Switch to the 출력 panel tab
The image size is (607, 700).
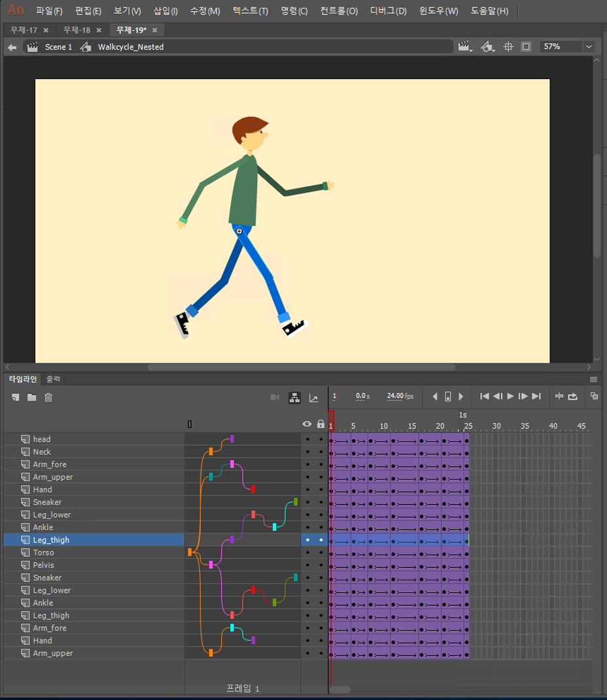[x=53, y=379]
